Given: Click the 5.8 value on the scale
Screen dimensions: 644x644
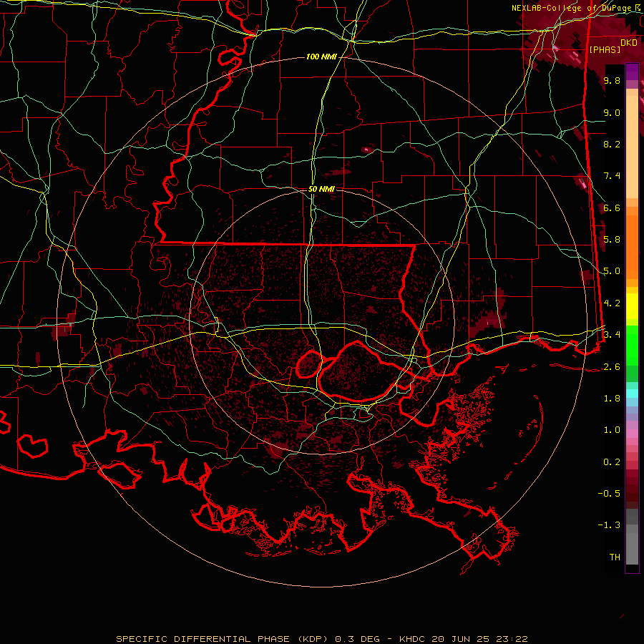Looking at the screenshot, I should (612, 240).
